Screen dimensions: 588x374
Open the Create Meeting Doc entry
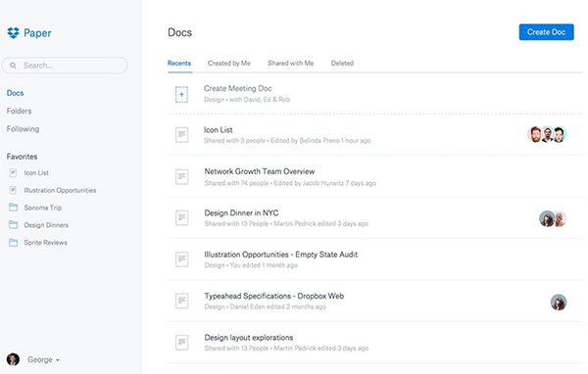pos(238,88)
